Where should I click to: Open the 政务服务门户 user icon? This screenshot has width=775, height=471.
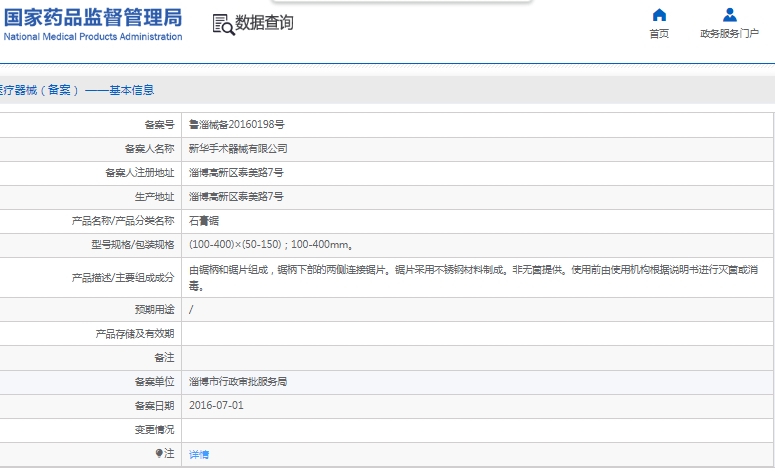pos(730,15)
